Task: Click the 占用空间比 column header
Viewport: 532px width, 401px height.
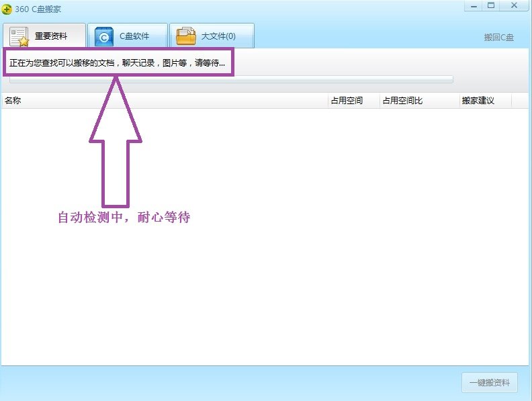Action: 419,101
